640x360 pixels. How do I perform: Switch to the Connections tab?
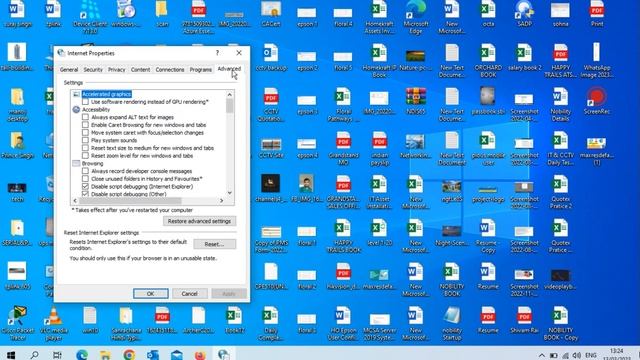point(170,70)
